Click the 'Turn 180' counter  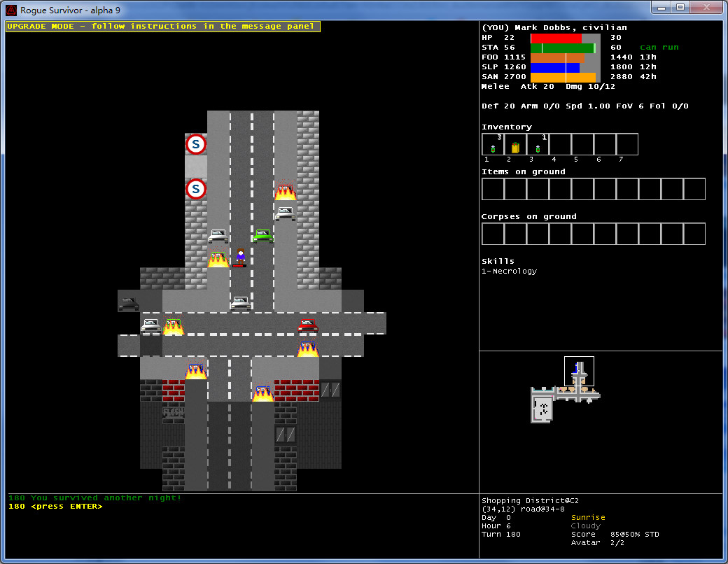(501, 535)
